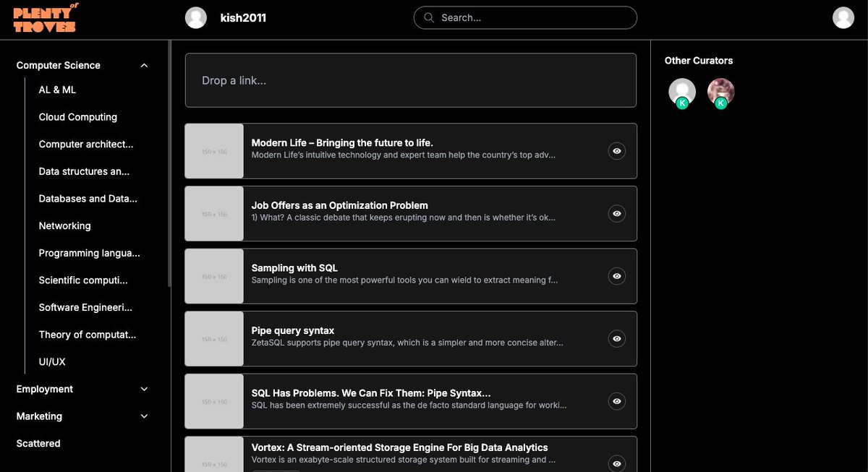Open the Job Offers as an Optimization Problem link
This screenshot has height=472, width=868.
339,205
